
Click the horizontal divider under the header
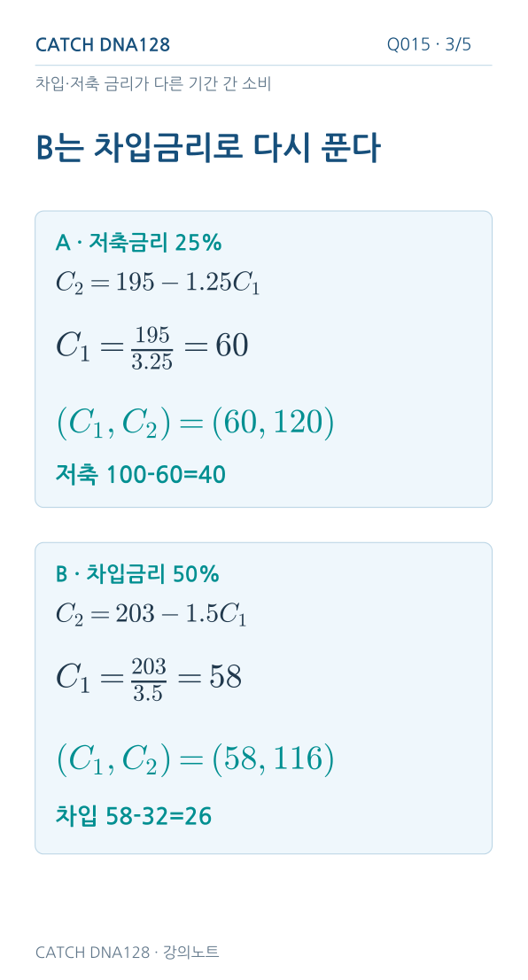click(x=264, y=65)
